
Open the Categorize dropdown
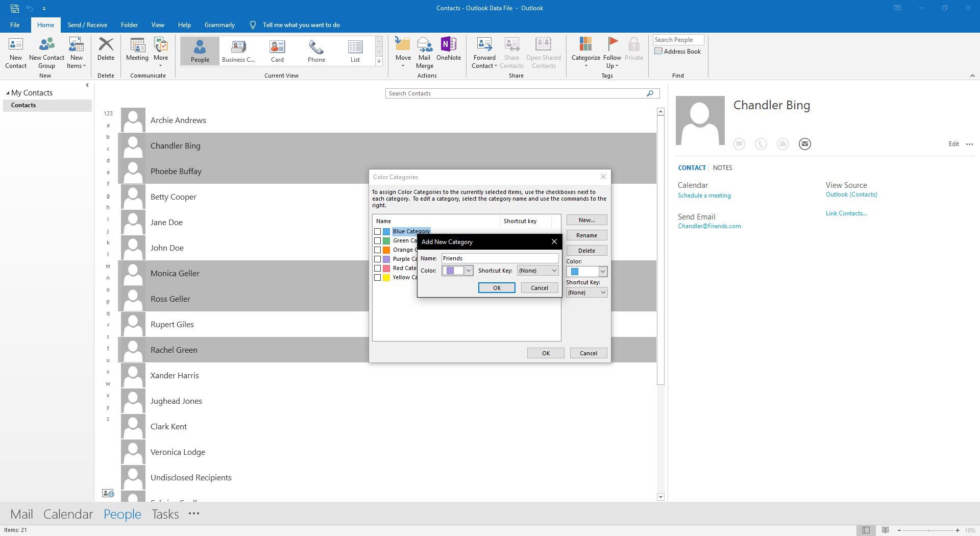585,53
